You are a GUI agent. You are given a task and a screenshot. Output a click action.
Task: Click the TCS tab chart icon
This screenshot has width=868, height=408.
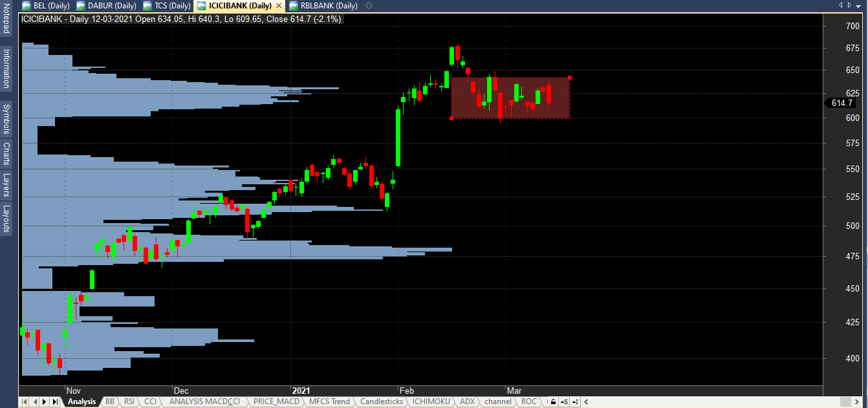[x=147, y=6]
